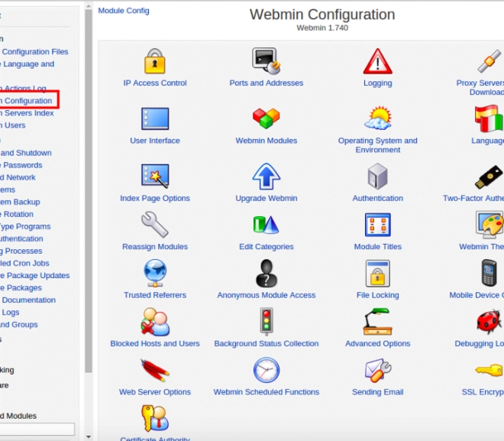Click the User Interface blue screen icon
The image size is (504, 441).
[155, 118]
